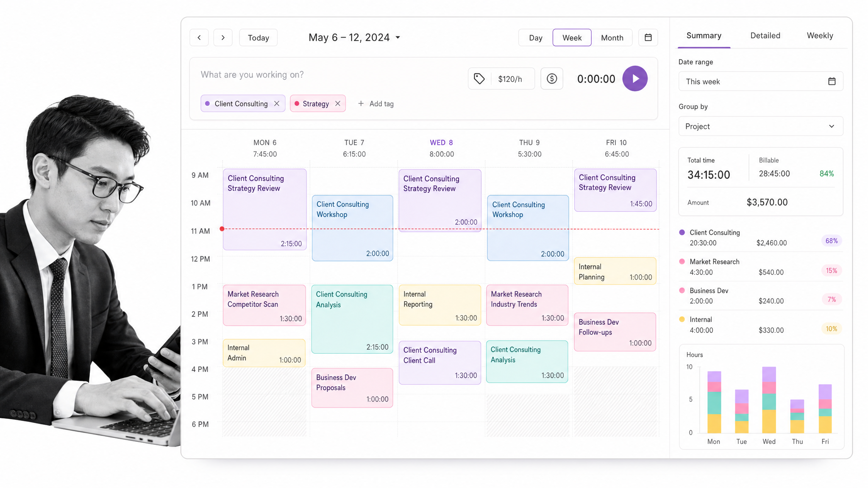Open the Summary tab

point(704,36)
